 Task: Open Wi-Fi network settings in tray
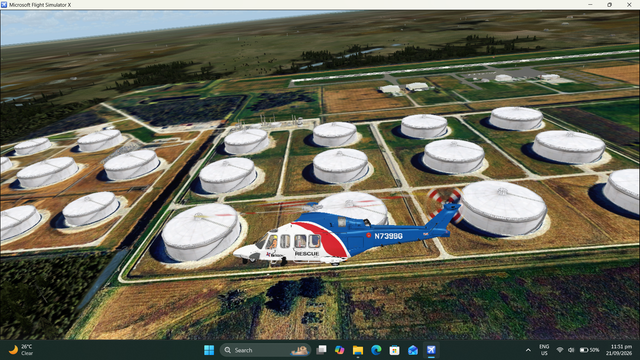click(x=560, y=350)
